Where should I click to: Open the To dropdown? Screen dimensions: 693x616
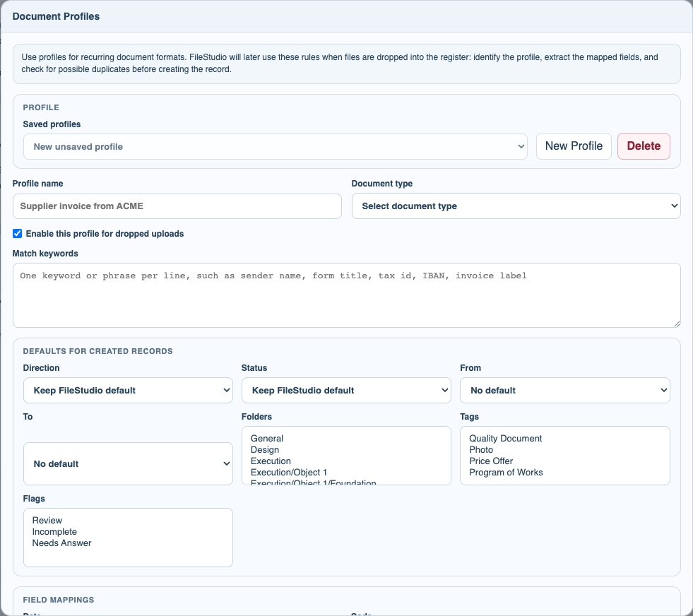click(128, 463)
